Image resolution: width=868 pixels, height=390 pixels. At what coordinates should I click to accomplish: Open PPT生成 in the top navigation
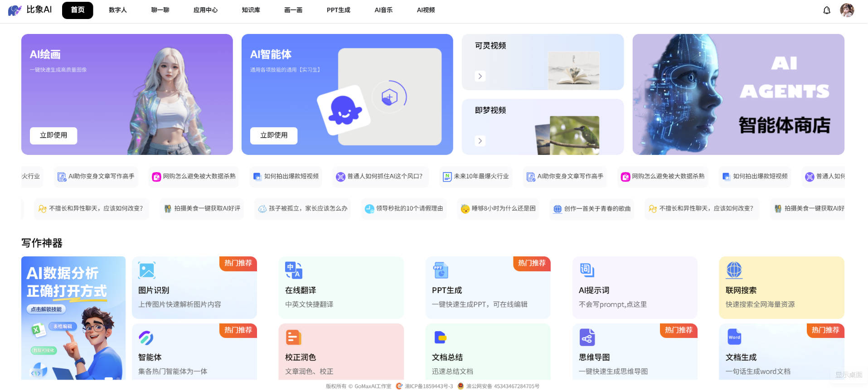tap(339, 10)
